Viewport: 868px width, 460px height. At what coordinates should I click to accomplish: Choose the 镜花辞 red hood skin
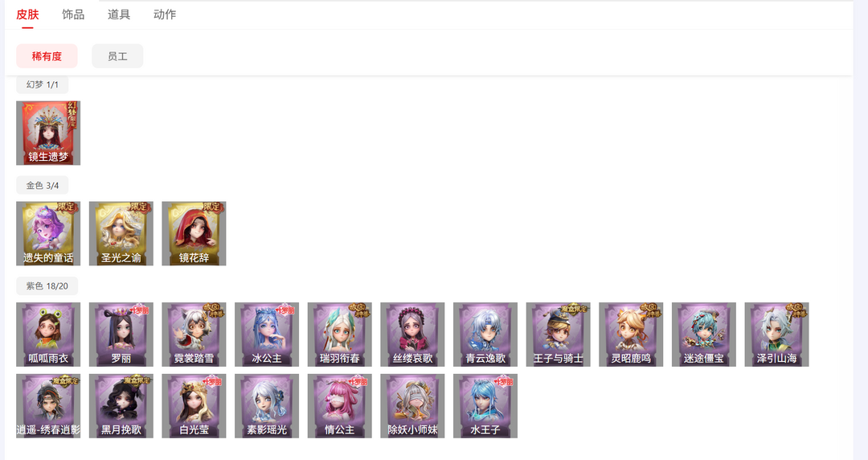coord(194,233)
